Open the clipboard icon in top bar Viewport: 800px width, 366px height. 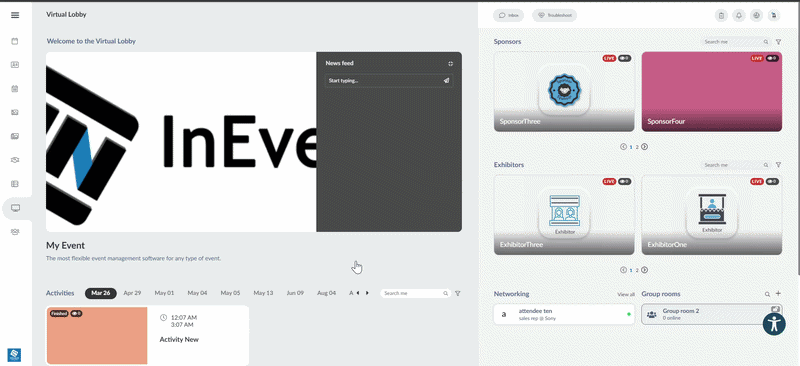[x=721, y=15]
